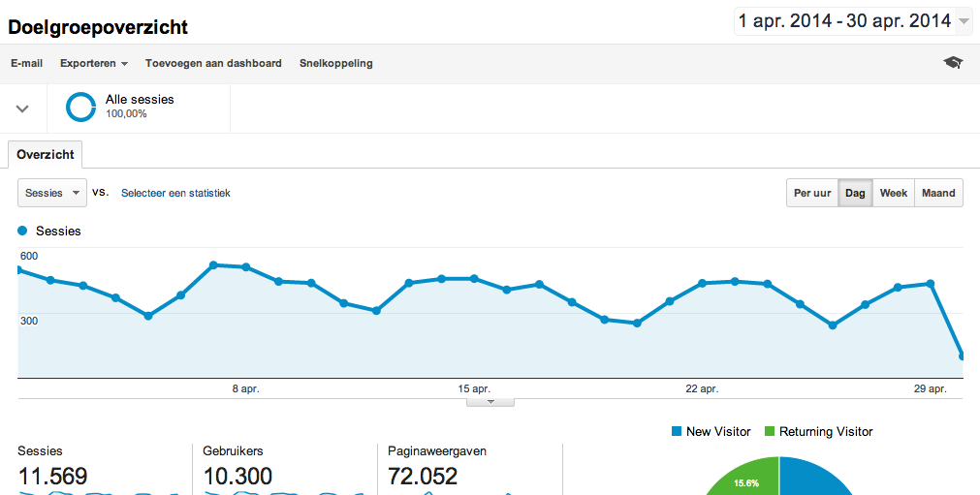The width and height of the screenshot is (980, 495).
Task: Open the Sessies metric dropdown
Action: [52, 193]
